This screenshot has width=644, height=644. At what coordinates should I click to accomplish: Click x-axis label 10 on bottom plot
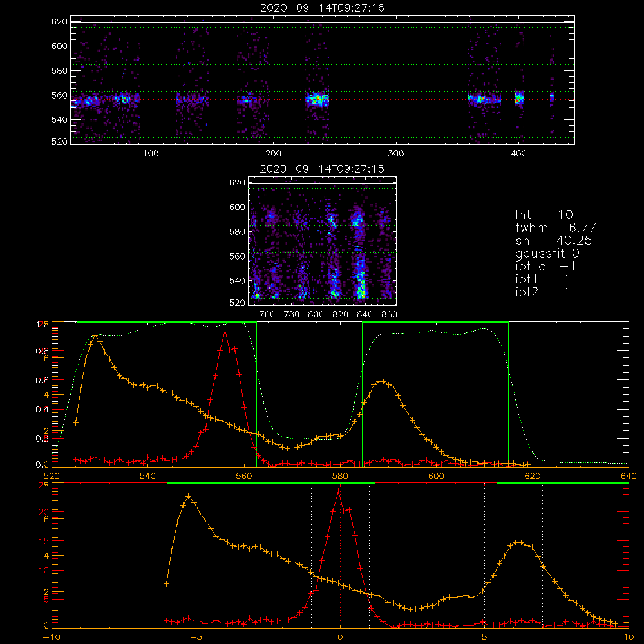(629, 638)
